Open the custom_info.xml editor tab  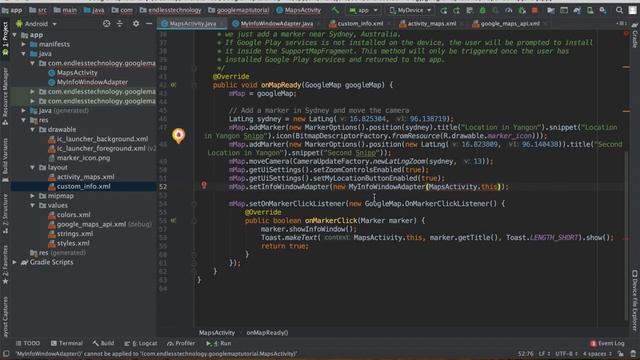coord(360,24)
